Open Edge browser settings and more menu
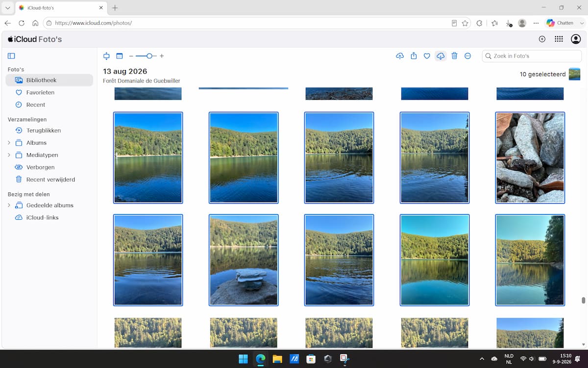Image resolution: width=588 pixels, height=368 pixels. 536,23
